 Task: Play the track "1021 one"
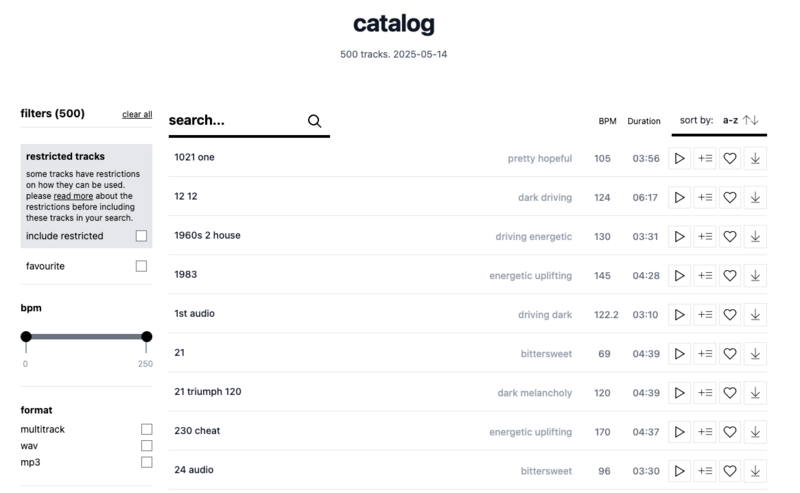pos(680,158)
